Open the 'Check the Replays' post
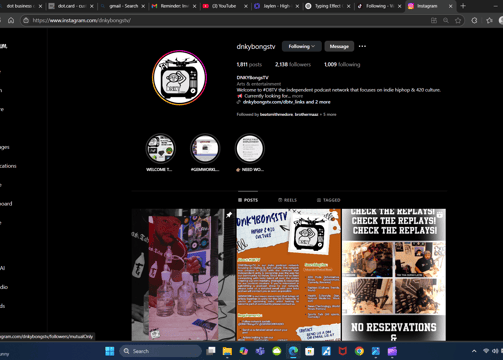This screenshot has width=503, height=360. pos(394,275)
